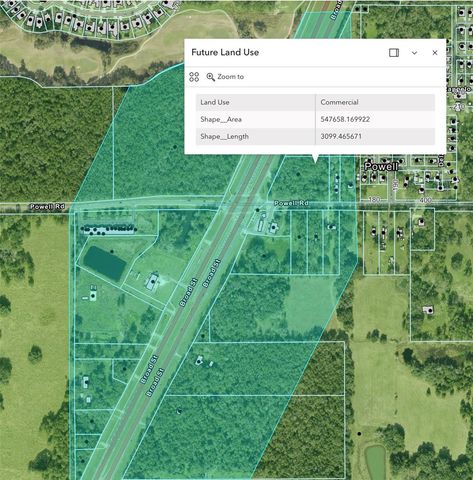Image resolution: width=473 pixels, height=480 pixels.
Task: Click the dark rectangular retention pond
Action: click(105, 263)
